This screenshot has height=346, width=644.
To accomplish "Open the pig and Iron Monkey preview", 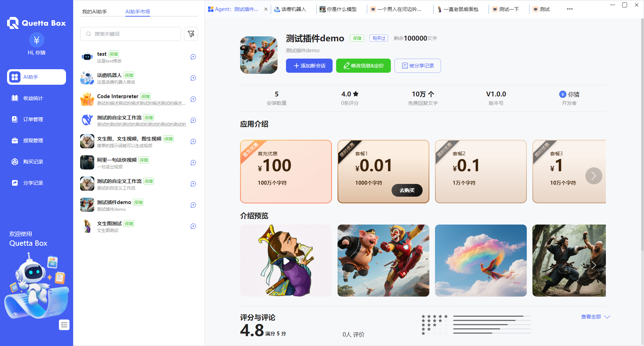I will [x=383, y=261].
